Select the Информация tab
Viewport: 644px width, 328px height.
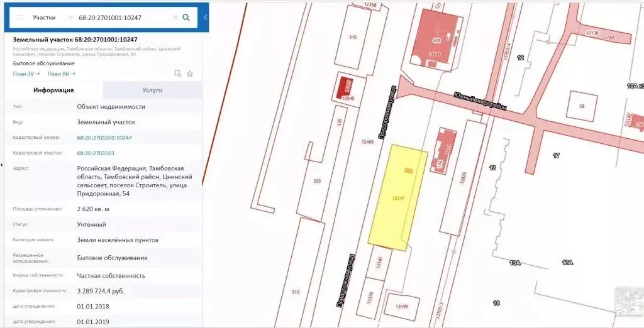coord(53,90)
